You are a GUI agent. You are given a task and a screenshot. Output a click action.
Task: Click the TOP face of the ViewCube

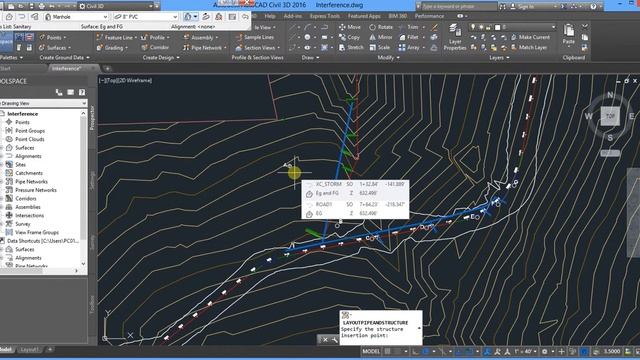pos(610,116)
